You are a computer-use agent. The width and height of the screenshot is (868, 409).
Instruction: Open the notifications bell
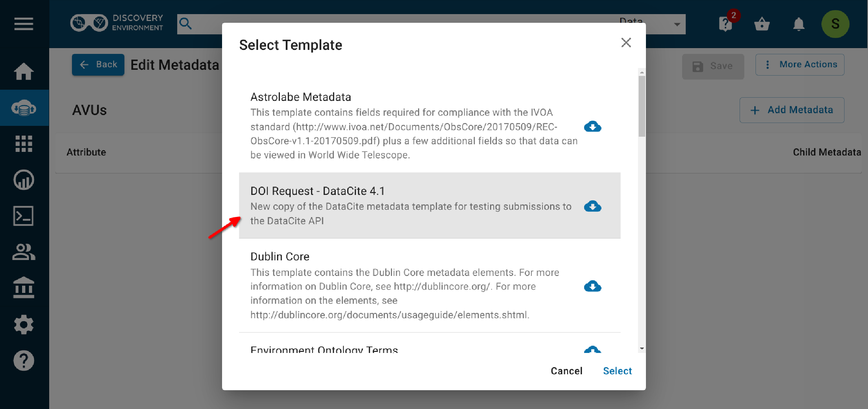pos(799,24)
